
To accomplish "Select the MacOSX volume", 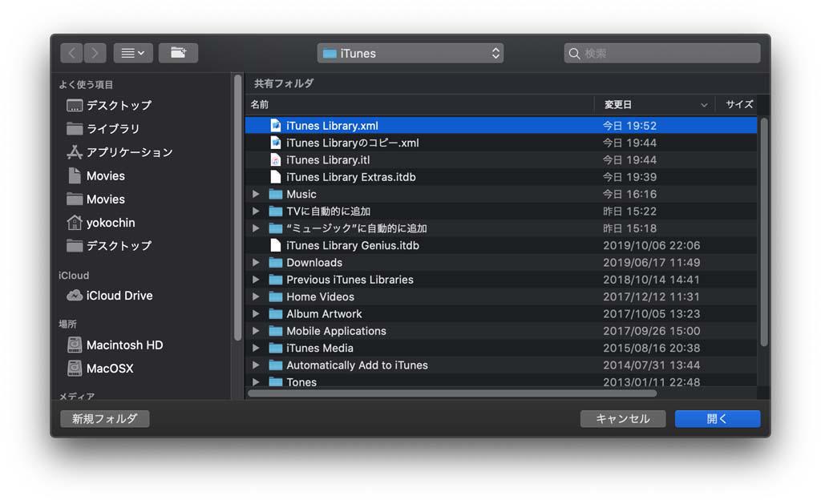I will pos(100,369).
